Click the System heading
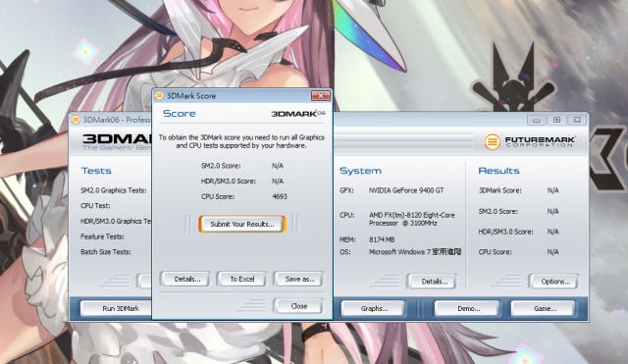 pos(360,171)
